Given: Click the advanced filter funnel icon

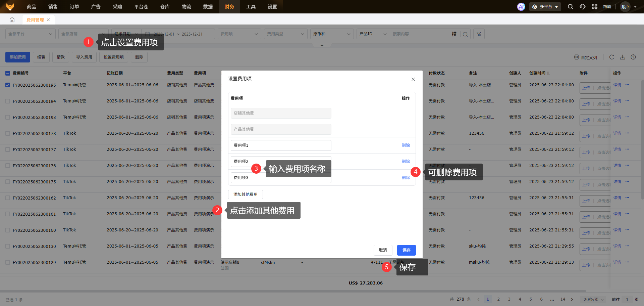Looking at the screenshot, I should [479, 34].
